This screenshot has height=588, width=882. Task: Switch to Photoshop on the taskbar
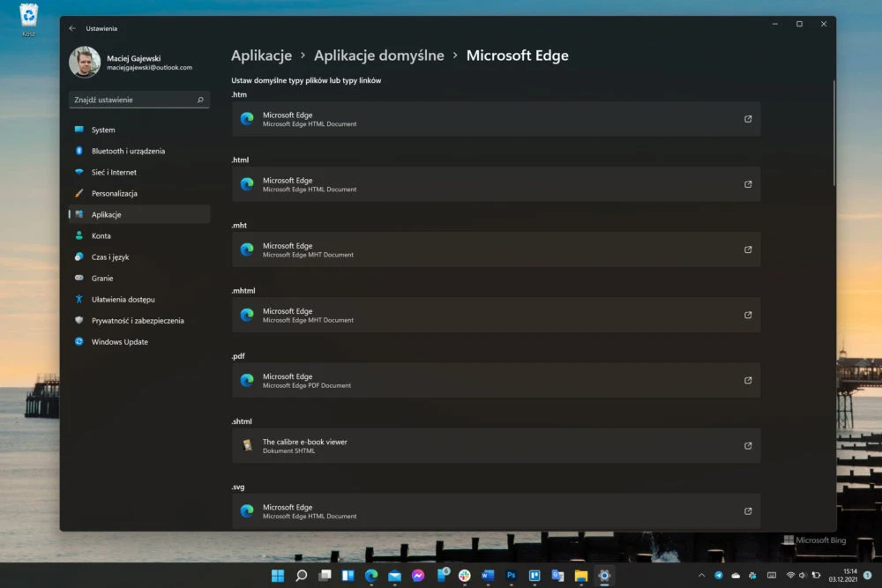click(512, 576)
